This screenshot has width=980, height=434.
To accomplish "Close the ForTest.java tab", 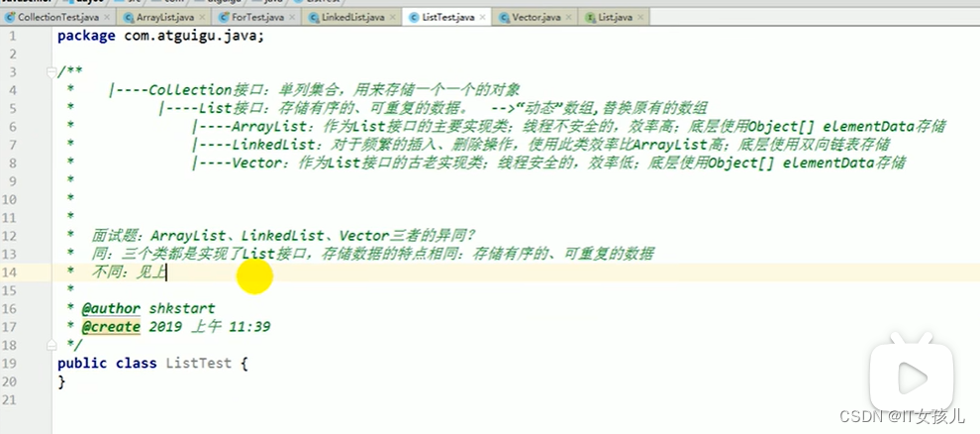I will coord(292,18).
